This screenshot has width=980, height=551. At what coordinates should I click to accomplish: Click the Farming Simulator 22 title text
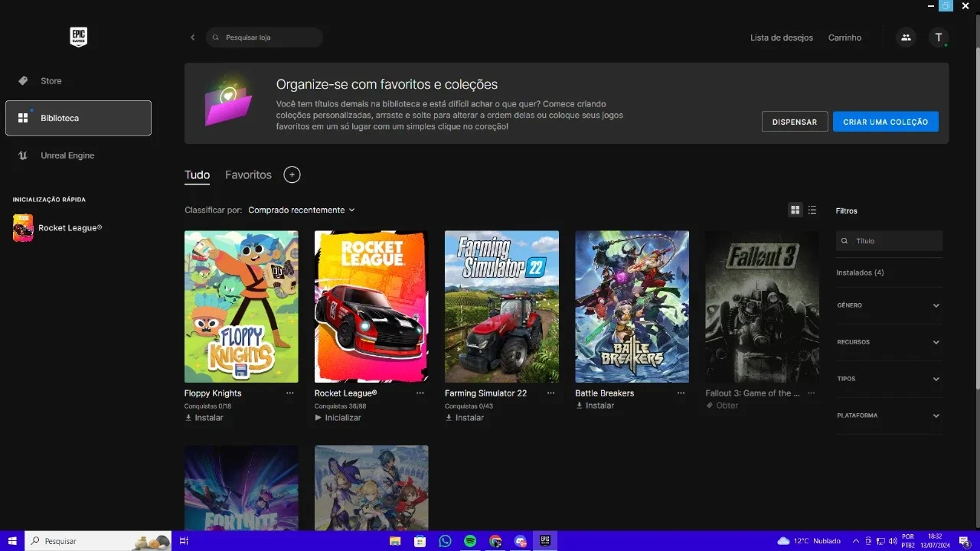[485, 393]
